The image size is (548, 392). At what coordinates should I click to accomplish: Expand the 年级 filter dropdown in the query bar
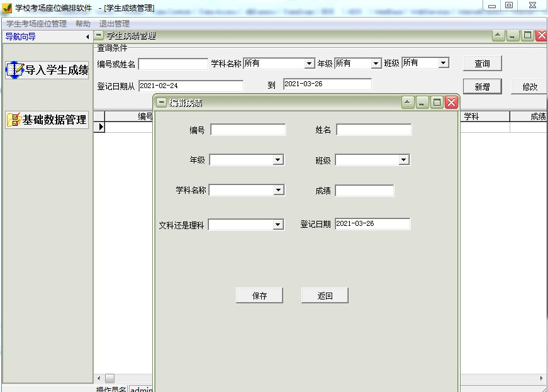coord(376,64)
